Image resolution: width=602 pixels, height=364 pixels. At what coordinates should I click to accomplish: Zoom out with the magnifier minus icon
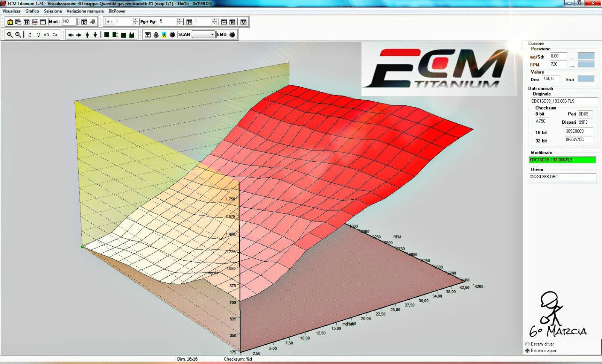[18, 35]
